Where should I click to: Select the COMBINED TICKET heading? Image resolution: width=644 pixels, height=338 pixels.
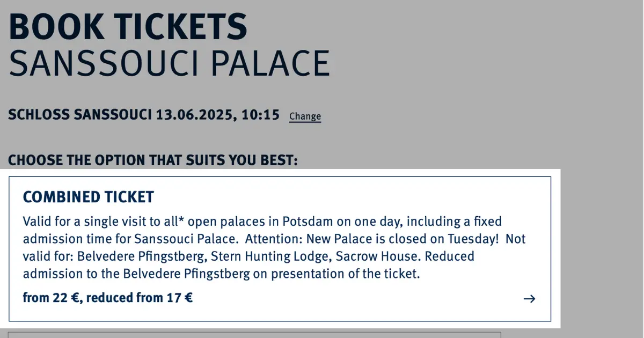(89, 197)
